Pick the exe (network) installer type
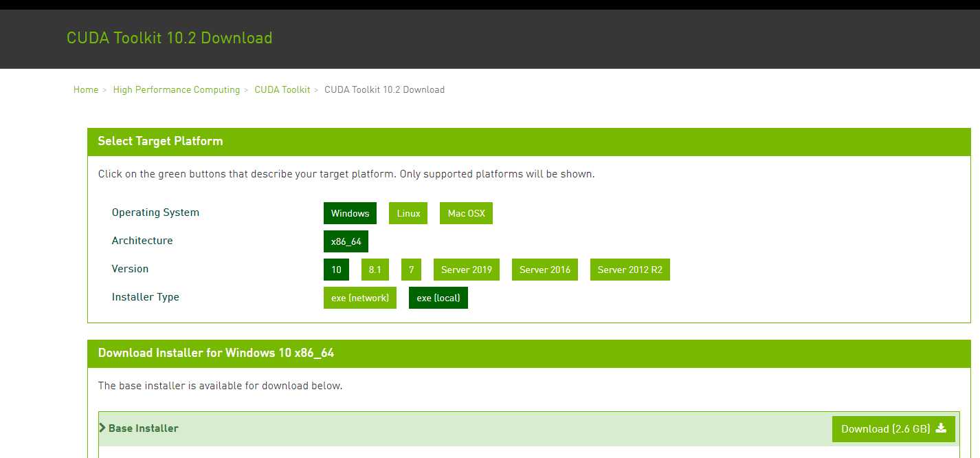 [x=360, y=298]
